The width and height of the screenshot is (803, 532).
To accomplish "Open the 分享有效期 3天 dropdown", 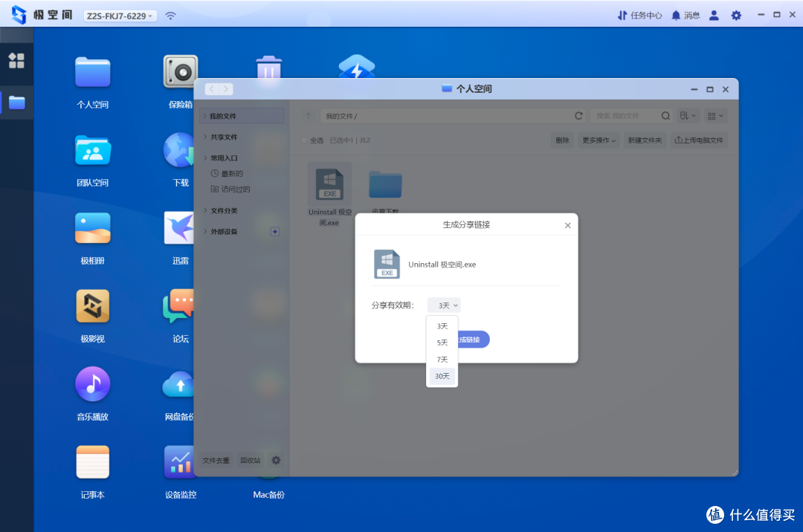I will coord(444,305).
